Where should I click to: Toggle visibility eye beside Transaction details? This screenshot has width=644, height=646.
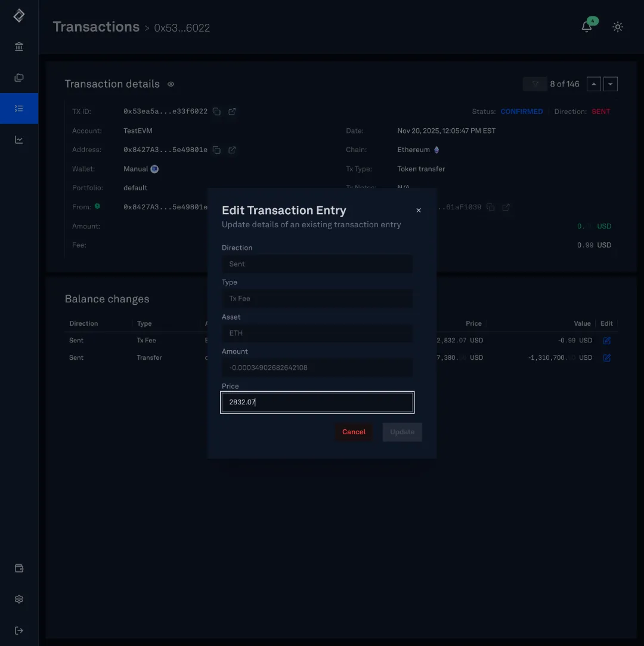171,84
